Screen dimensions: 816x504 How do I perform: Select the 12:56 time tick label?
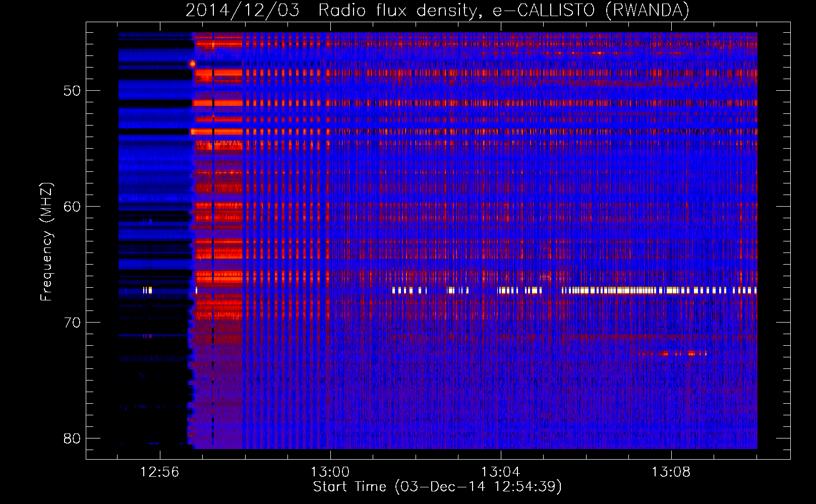coord(160,472)
